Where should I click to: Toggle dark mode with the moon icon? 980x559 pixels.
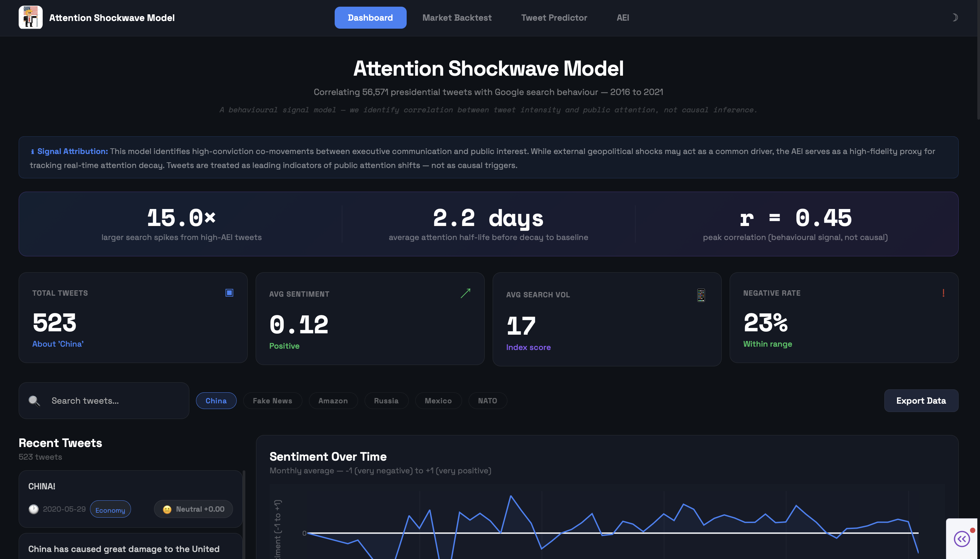click(x=954, y=17)
